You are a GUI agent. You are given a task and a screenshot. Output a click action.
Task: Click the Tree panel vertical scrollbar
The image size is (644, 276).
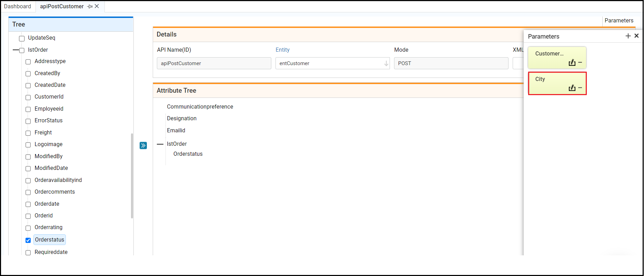132,176
